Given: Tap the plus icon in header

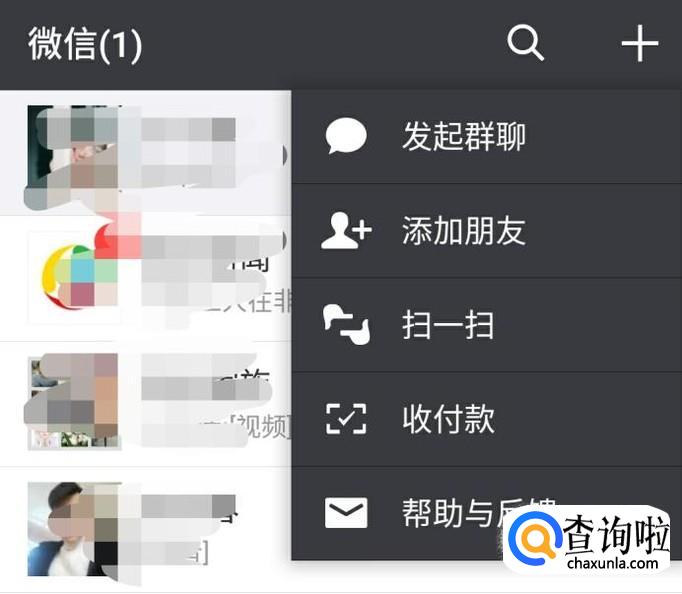Looking at the screenshot, I should pyautogui.click(x=640, y=43).
